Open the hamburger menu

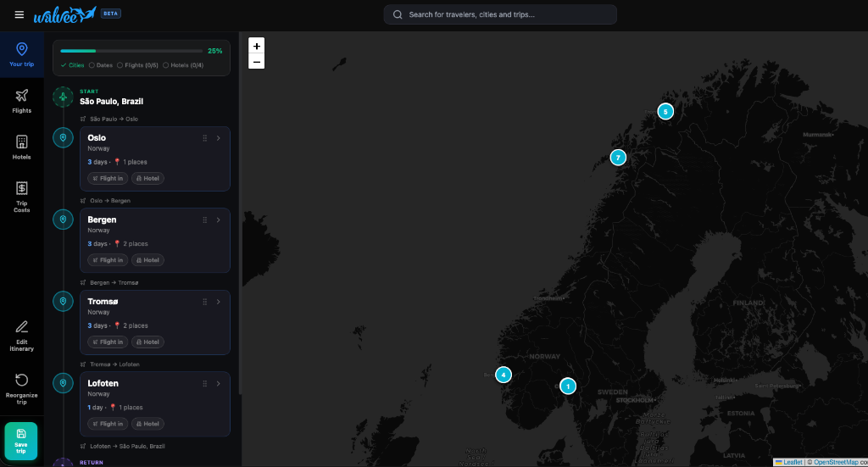pos(19,14)
